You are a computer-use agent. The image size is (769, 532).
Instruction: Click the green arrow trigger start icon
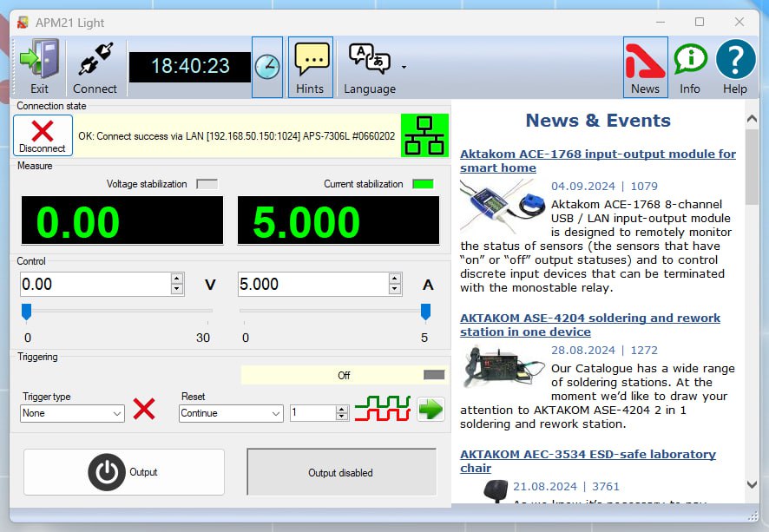coord(431,409)
